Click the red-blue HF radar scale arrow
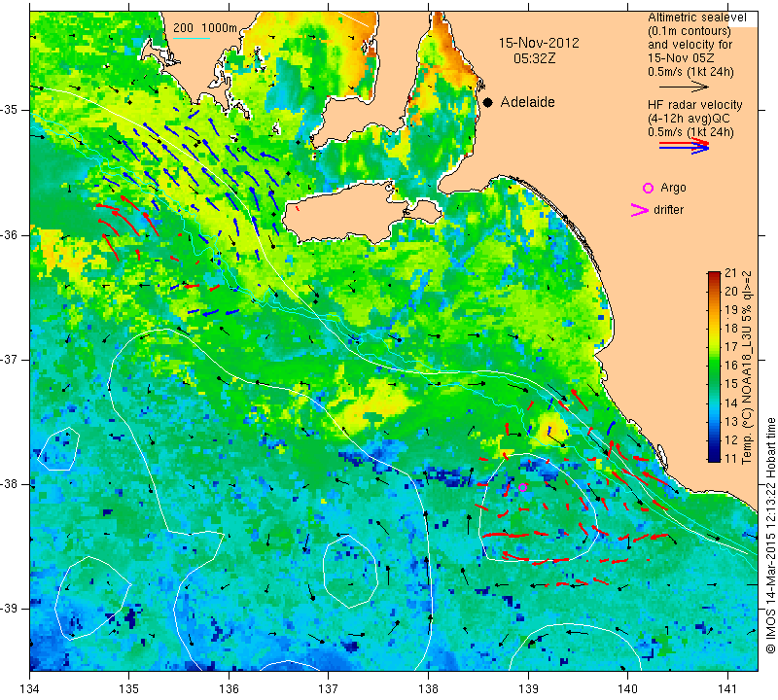 click(684, 146)
